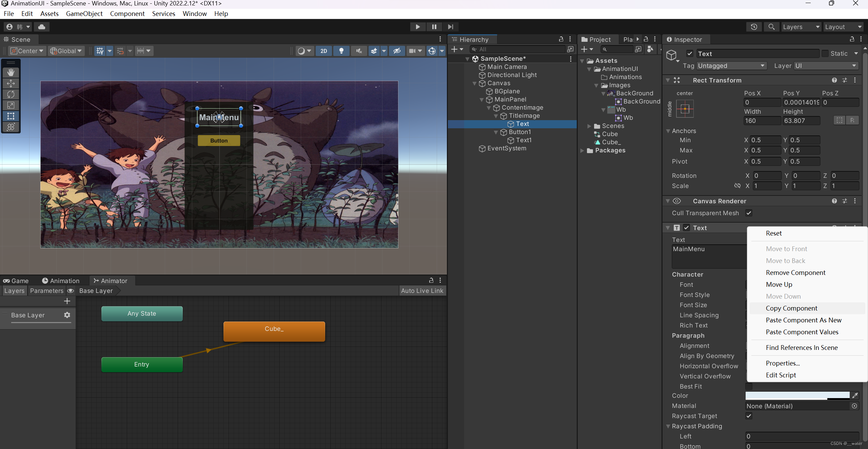Select the Scale tool

pos(11,105)
